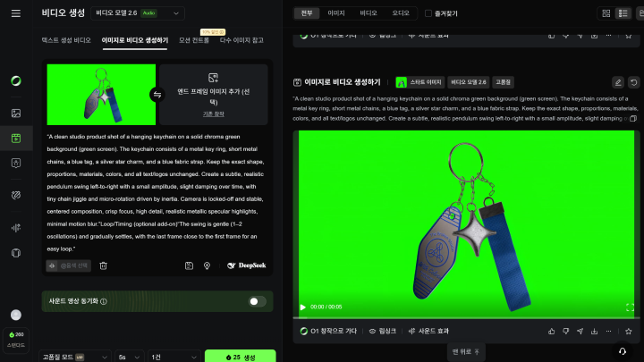Check the 즐겨찾기 favorites checkbox

[x=428, y=13]
